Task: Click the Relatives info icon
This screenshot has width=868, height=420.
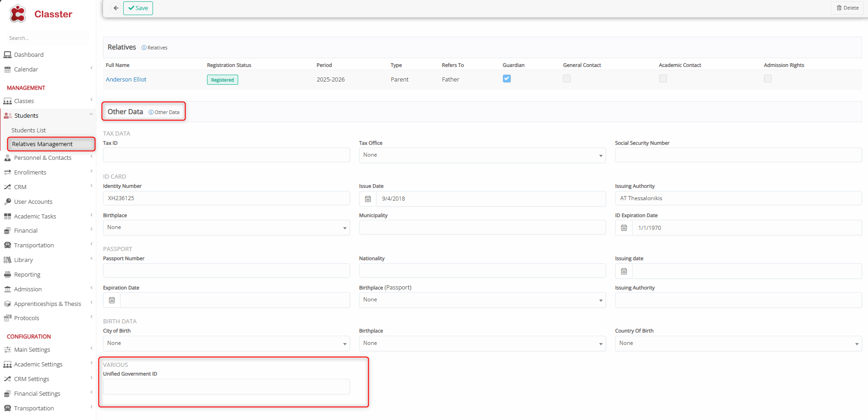Action: pyautogui.click(x=144, y=48)
